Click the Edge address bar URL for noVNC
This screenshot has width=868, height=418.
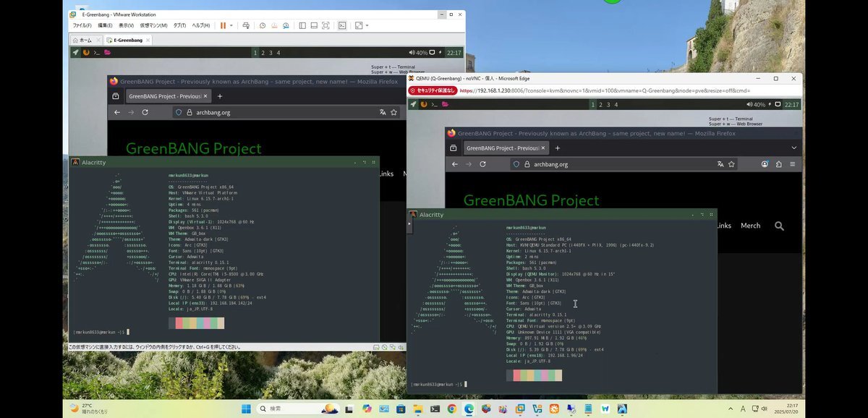point(605,90)
